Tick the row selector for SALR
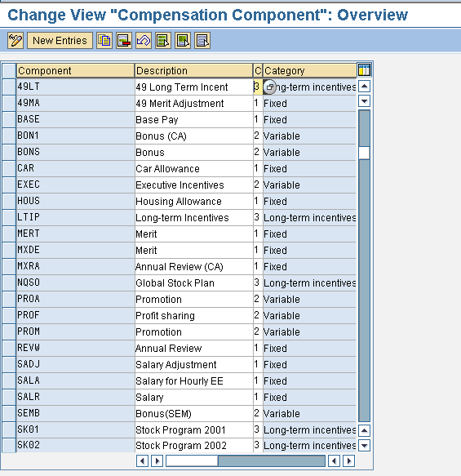This screenshot has height=476, width=461. pyautogui.click(x=9, y=397)
